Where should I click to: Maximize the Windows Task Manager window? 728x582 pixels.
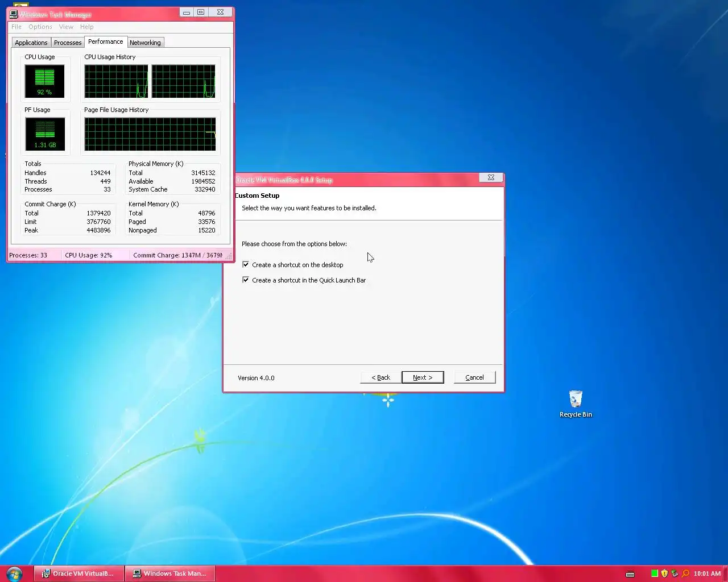click(201, 12)
